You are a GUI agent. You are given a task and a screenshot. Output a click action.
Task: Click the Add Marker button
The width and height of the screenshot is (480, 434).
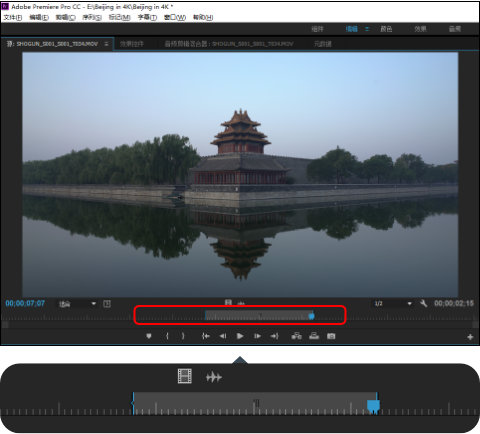(149, 336)
